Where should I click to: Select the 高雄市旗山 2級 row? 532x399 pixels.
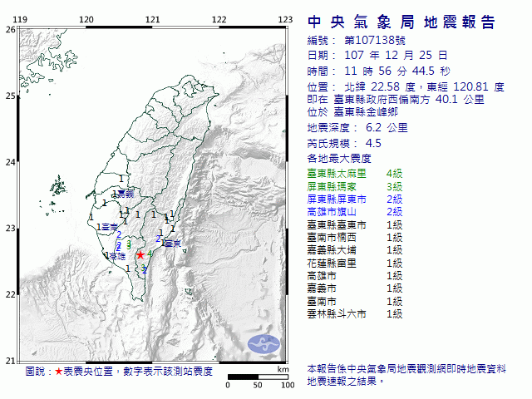pyautogui.click(x=354, y=212)
